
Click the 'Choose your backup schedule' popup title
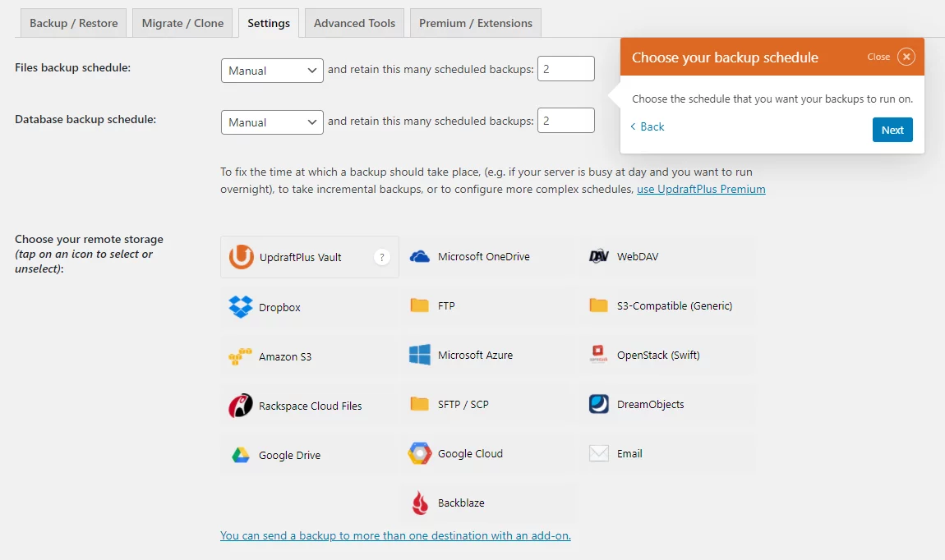coord(725,57)
